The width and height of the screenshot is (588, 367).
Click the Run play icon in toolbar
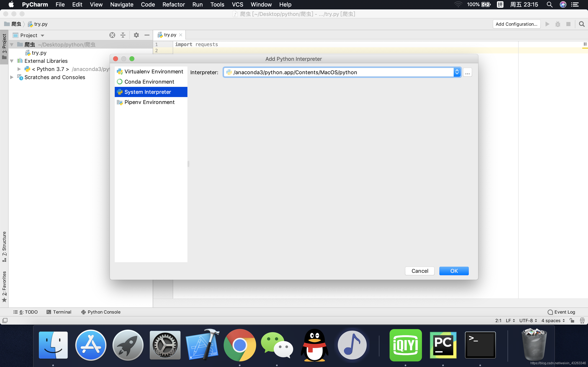[x=547, y=24]
